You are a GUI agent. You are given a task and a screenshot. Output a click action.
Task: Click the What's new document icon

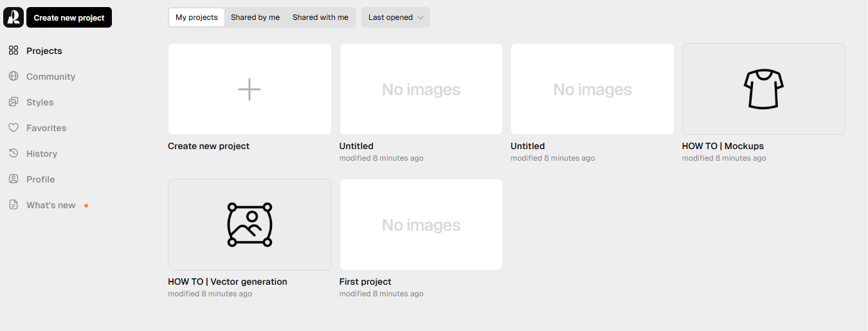tap(14, 205)
